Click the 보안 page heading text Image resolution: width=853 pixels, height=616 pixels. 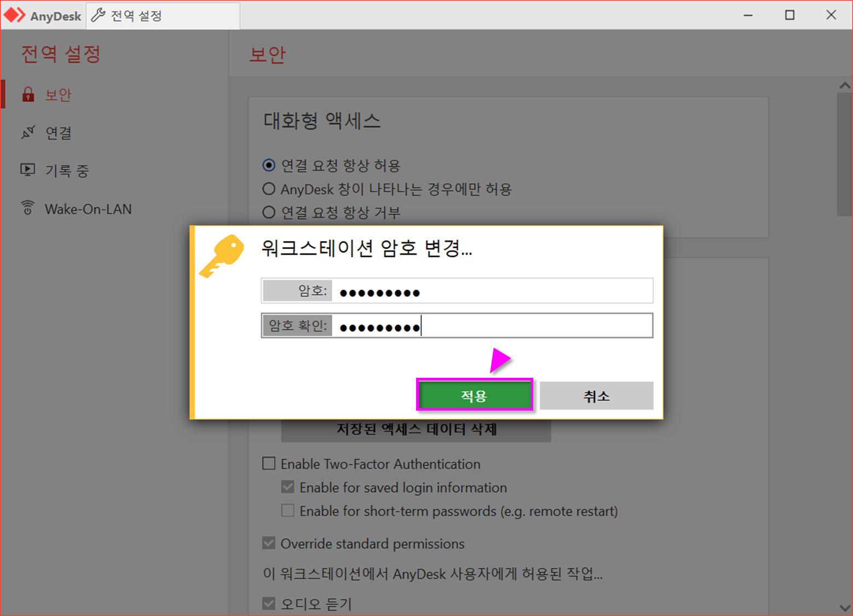tap(267, 54)
